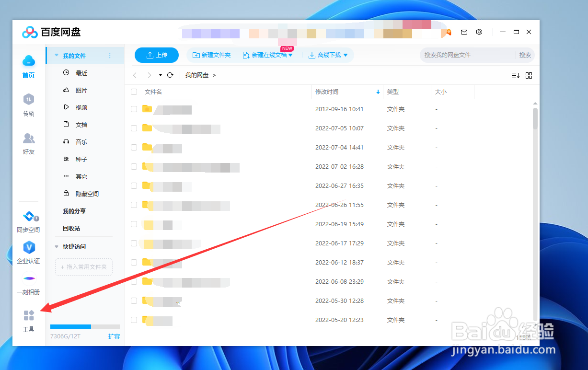Open 企业认证 enterprise verification icon
Screen dimensions: 588x370
coord(29,248)
